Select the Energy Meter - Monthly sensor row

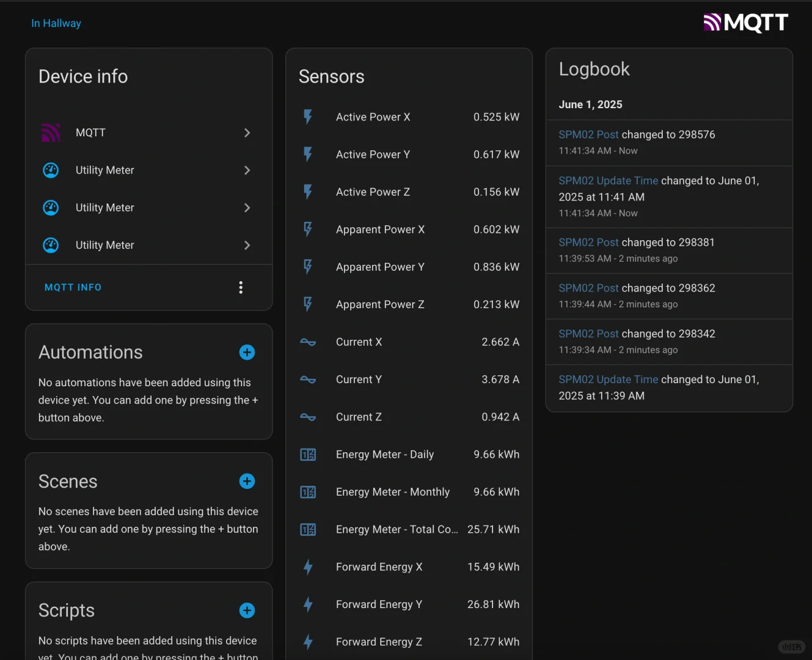tap(409, 492)
